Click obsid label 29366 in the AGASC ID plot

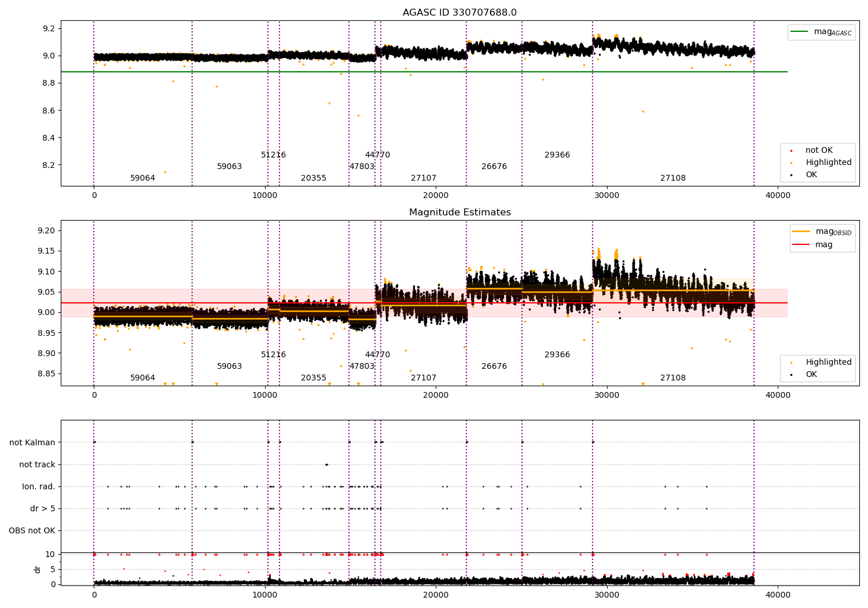tap(557, 155)
